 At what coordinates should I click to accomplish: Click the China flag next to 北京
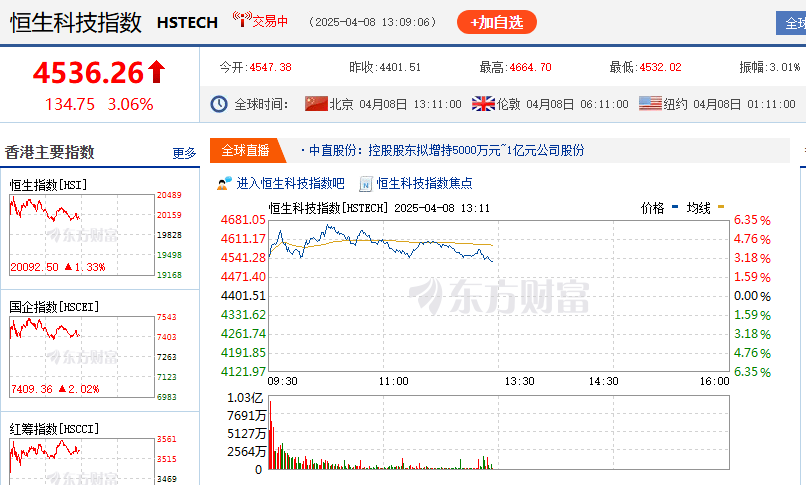[316, 104]
